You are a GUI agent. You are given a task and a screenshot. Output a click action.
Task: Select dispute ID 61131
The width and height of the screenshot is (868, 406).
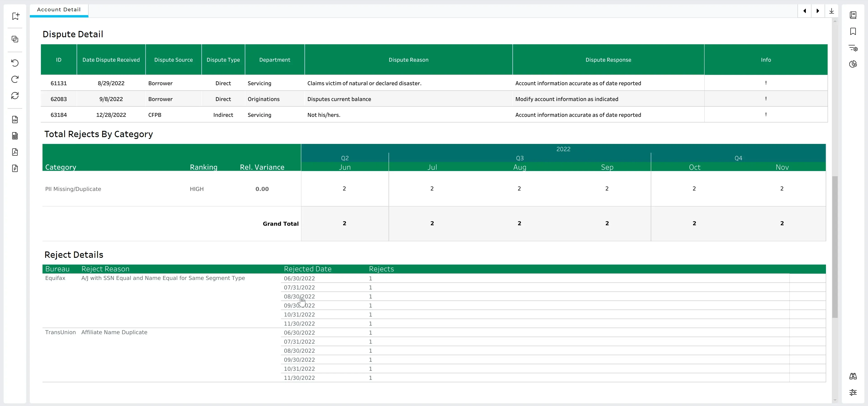(x=59, y=83)
